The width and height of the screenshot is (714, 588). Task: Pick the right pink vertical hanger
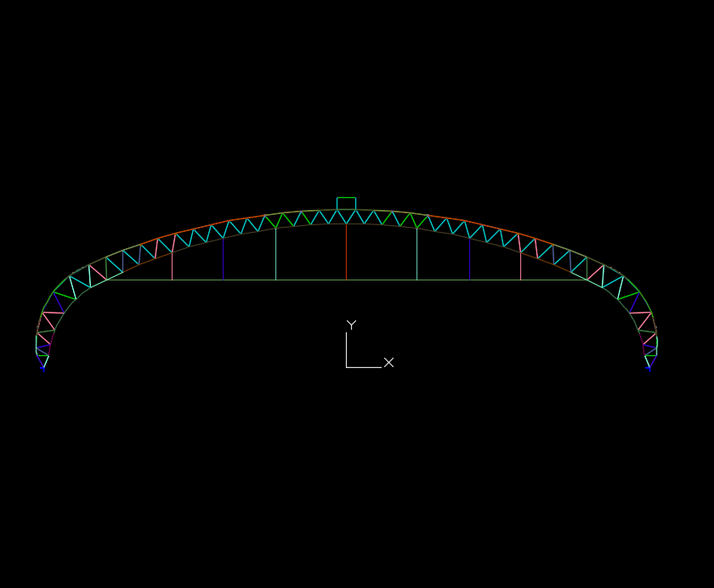coord(520,266)
